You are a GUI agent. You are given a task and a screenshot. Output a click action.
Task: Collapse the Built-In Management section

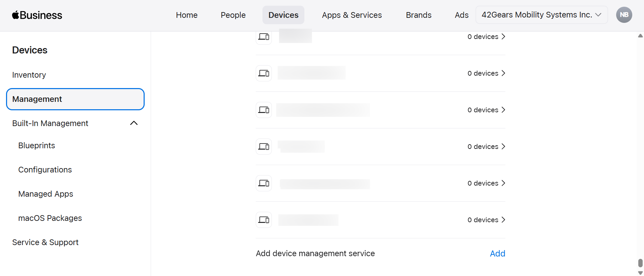point(134,123)
